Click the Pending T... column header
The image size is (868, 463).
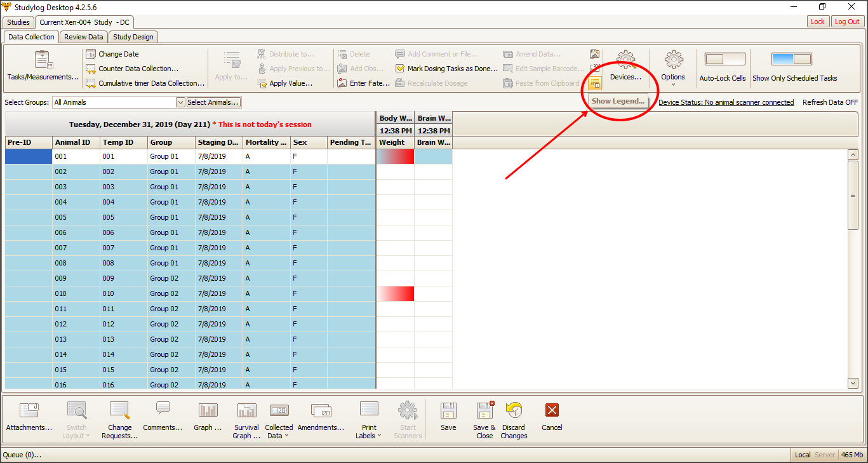(351, 142)
